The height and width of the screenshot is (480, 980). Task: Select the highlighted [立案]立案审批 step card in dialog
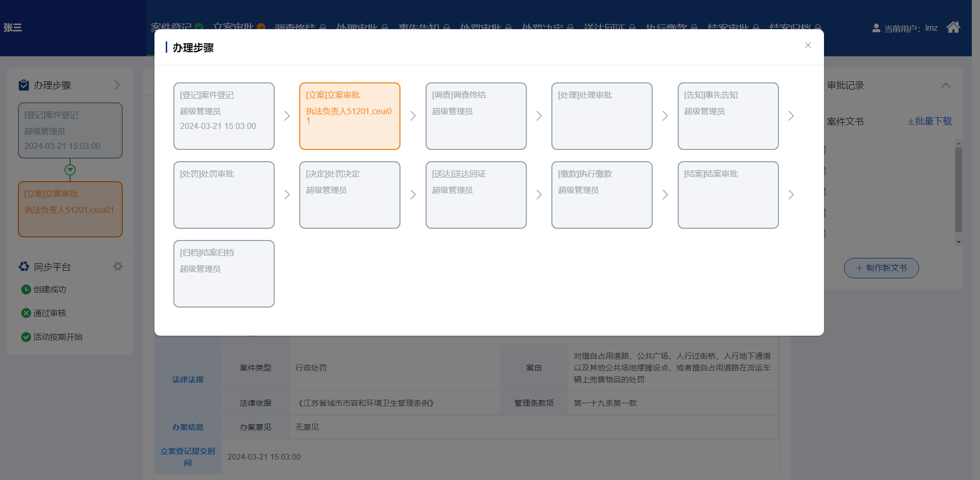(x=350, y=116)
